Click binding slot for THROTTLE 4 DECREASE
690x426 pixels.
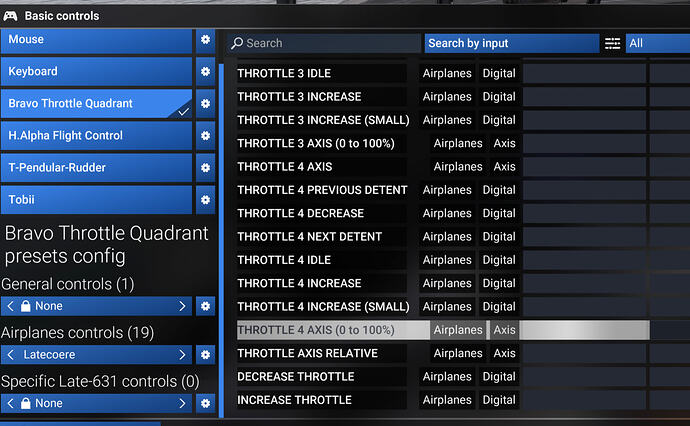pos(584,213)
